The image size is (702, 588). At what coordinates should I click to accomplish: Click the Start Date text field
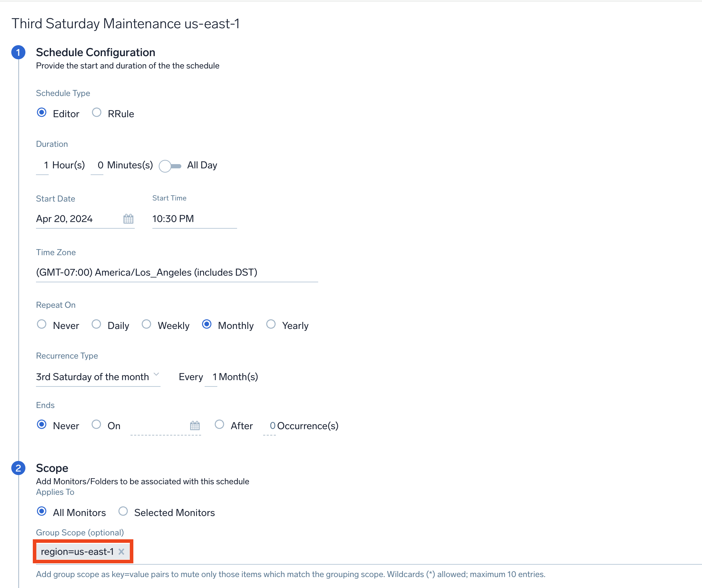pos(78,219)
